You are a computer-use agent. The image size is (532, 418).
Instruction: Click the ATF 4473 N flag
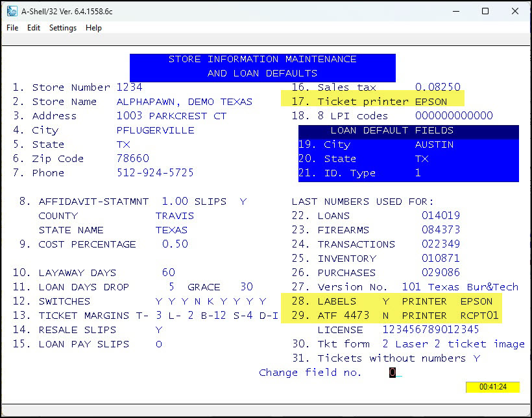(386, 316)
